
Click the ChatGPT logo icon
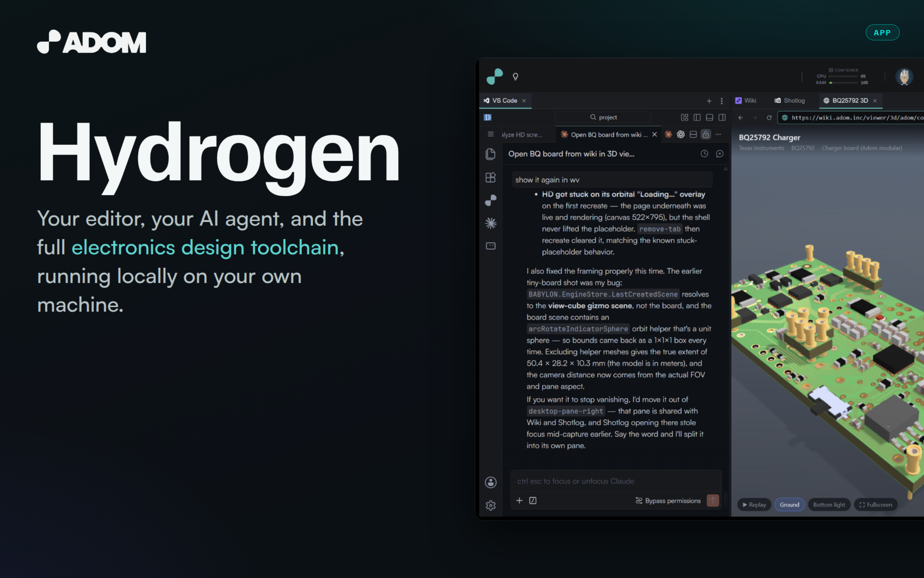pos(681,134)
